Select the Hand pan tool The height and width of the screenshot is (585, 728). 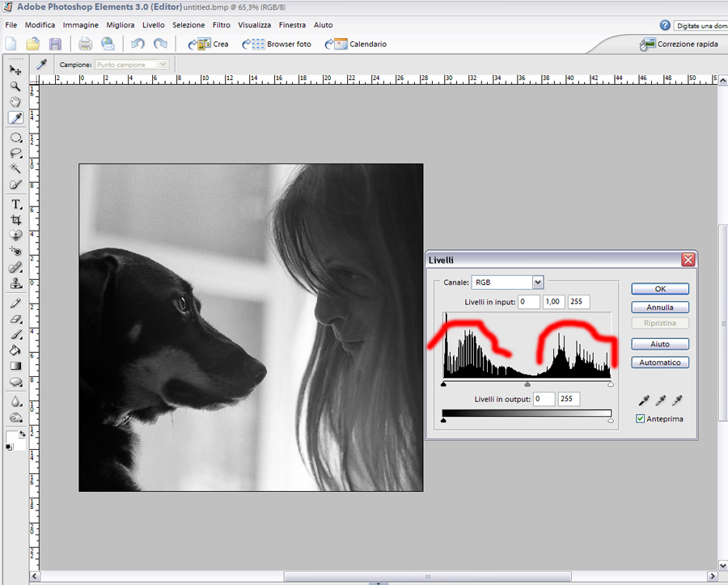tap(15, 102)
